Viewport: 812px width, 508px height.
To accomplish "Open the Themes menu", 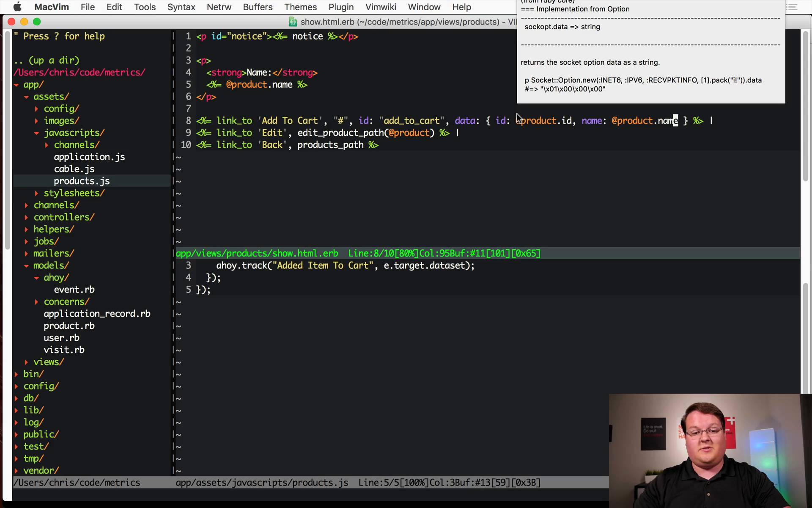I will coord(301,7).
